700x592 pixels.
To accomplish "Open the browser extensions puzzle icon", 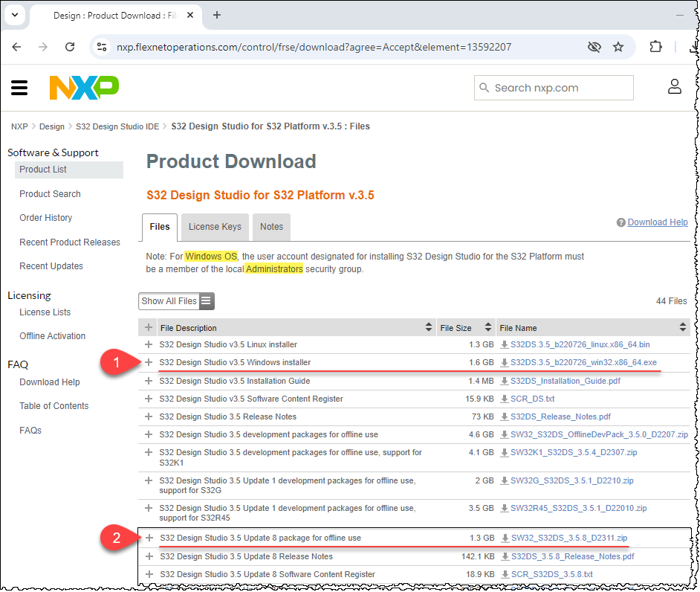I will tap(655, 46).
